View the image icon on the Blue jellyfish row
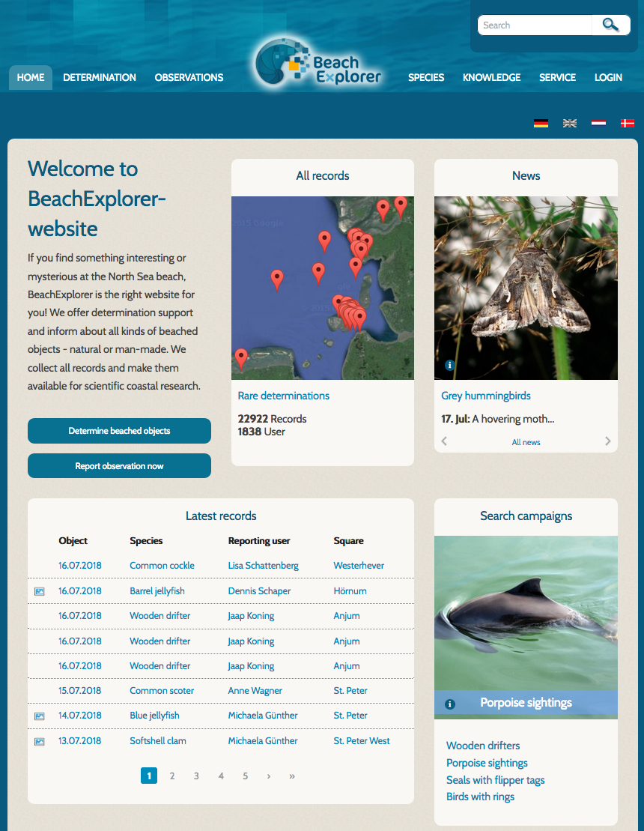 pos(39,715)
